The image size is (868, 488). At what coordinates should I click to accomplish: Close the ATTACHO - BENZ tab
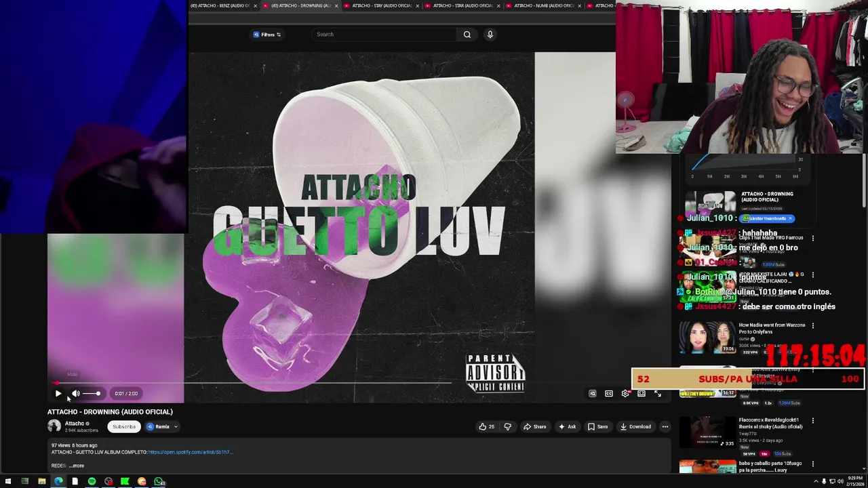point(256,5)
